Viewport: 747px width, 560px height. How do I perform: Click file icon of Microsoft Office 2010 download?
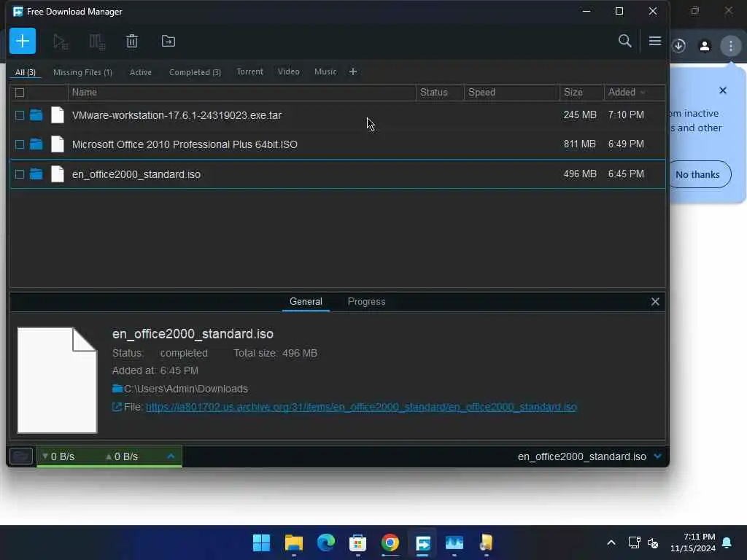click(x=57, y=144)
